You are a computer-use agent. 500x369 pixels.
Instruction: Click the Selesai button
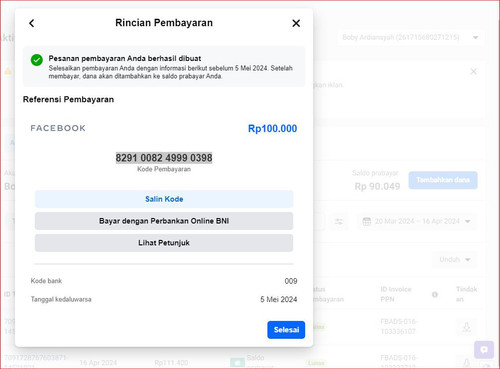tap(286, 330)
